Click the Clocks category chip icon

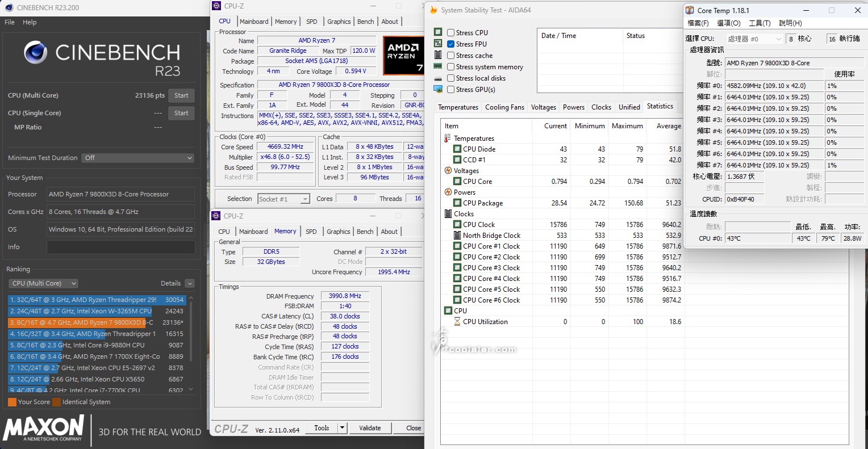(x=448, y=213)
